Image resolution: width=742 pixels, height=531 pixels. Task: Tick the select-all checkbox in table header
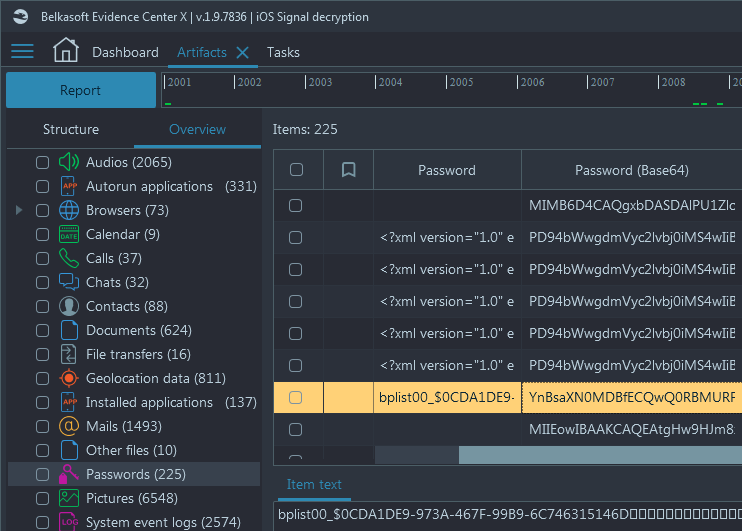tap(296, 169)
